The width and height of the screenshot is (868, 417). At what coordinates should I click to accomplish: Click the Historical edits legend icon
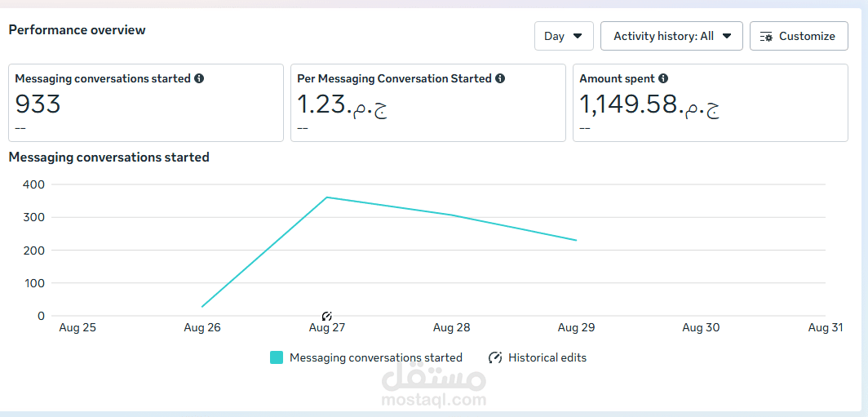(x=495, y=357)
